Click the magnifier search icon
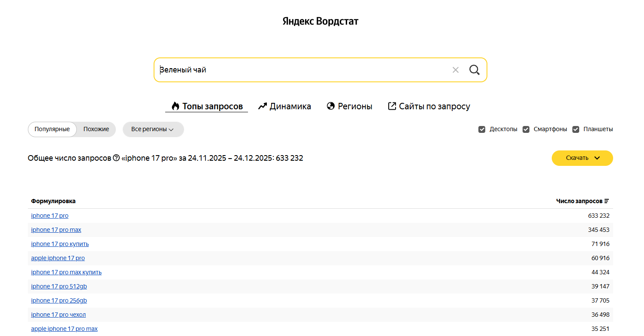This screenshot has height=336, width=644. (474, 70)
